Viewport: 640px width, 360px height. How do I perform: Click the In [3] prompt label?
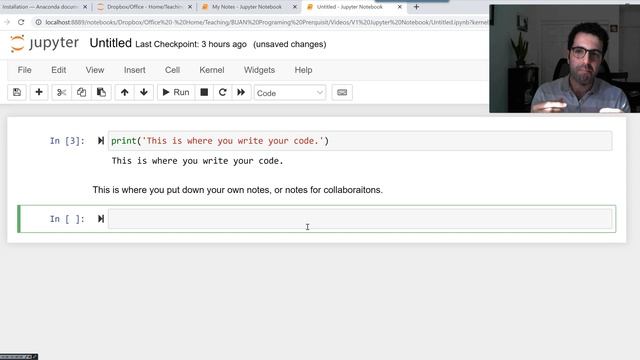click(67, 141)
